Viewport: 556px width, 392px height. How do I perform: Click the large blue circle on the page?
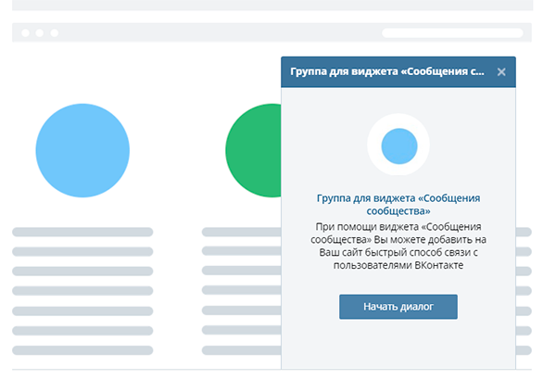pyautogui.click(x=82, y=150)
